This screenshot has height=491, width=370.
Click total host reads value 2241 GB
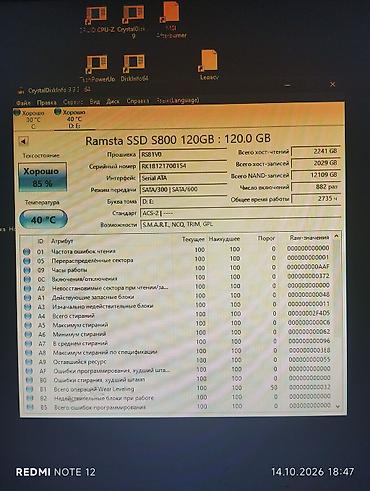[x=316, y=151]
